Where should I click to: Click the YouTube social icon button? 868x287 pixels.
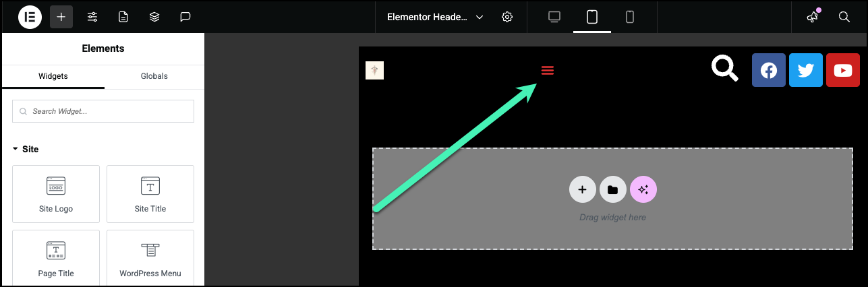point(842,70)
